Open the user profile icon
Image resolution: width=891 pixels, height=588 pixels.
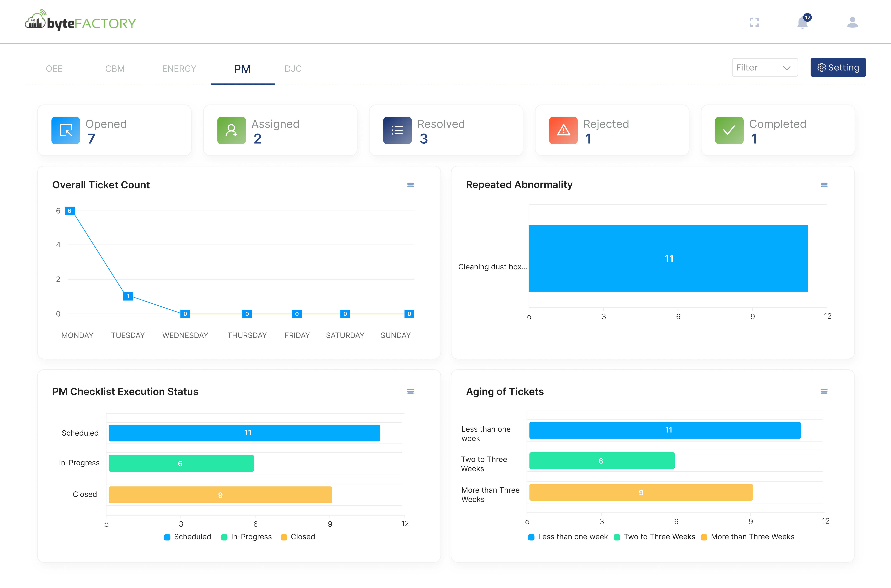coord(852,23)
